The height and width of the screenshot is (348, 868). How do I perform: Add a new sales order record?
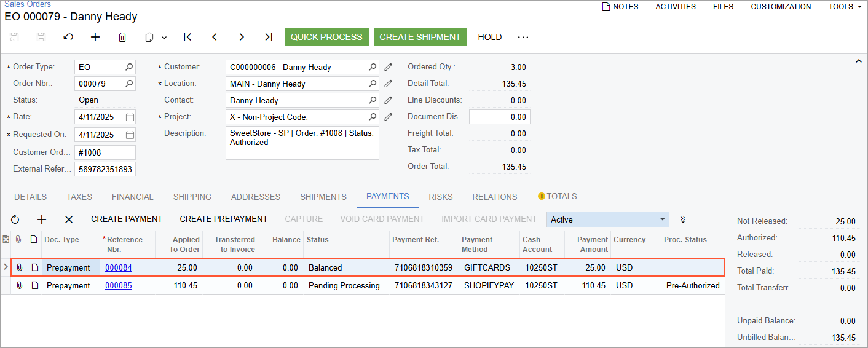click(x=95, y=37)
